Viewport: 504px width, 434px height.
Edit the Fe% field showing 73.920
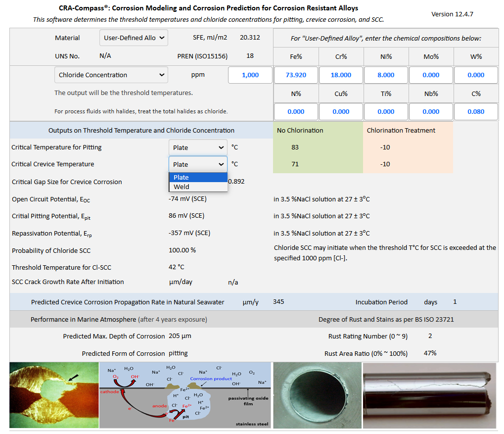point(296,75)
